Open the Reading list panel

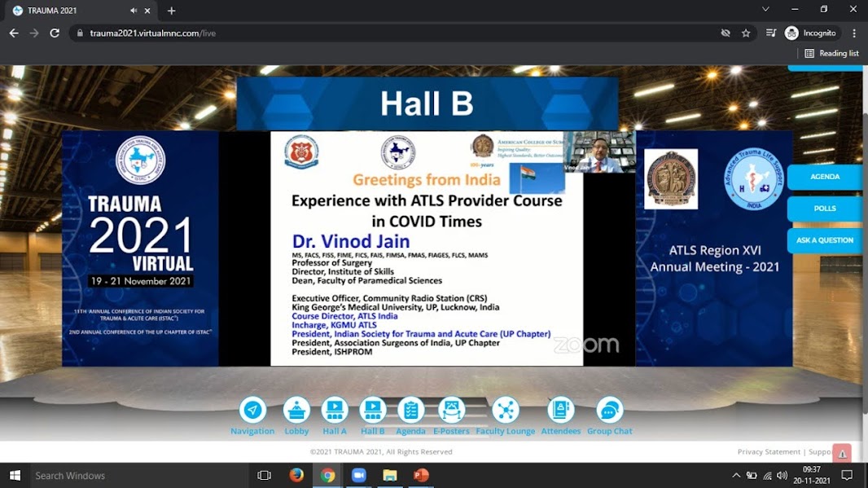831,53
